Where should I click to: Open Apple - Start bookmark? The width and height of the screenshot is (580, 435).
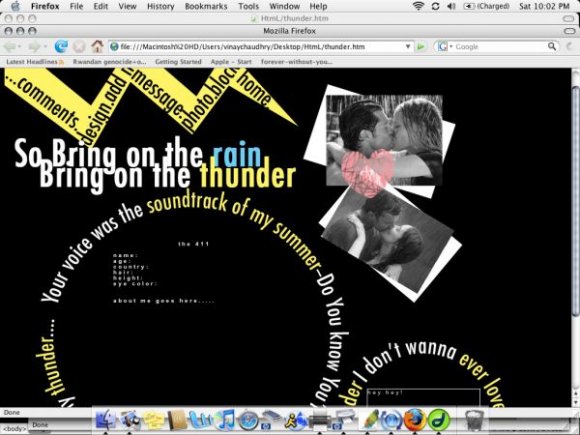coord(231,61)
